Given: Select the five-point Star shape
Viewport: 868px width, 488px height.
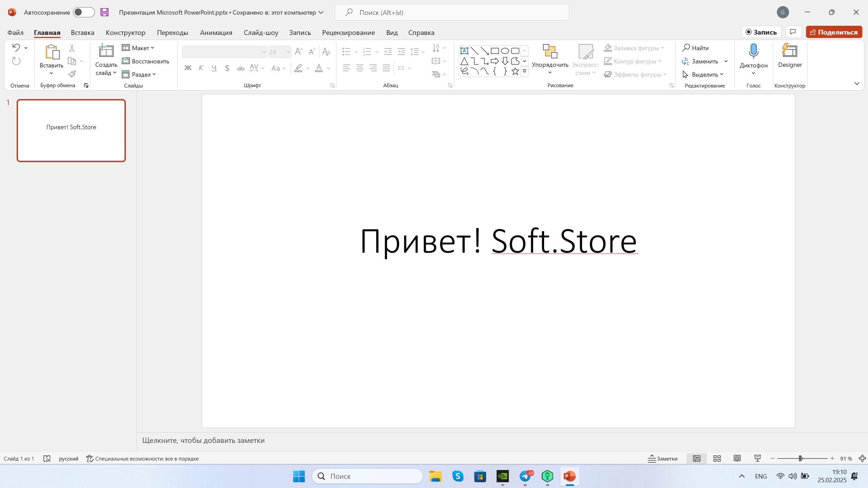Looking at the screenshot, I should 515,71.
